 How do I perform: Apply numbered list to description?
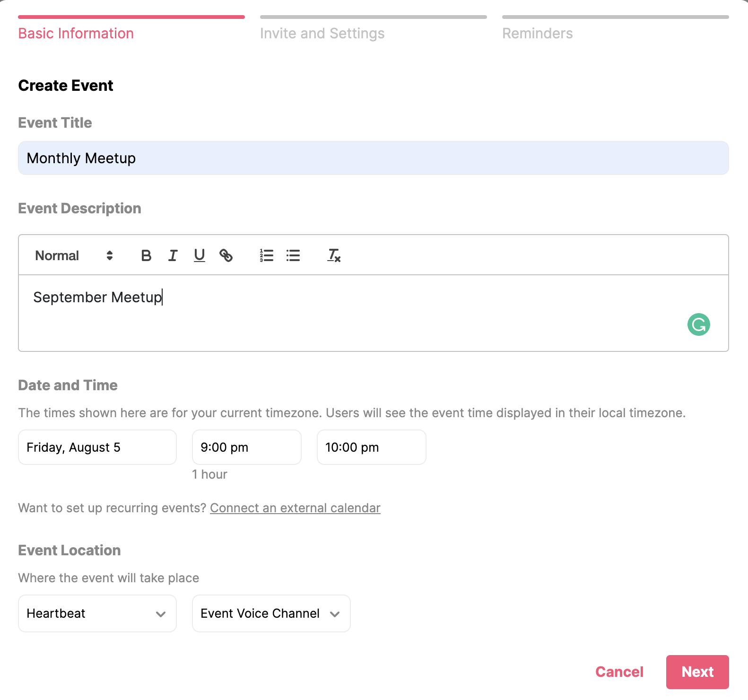coord(267,255)
